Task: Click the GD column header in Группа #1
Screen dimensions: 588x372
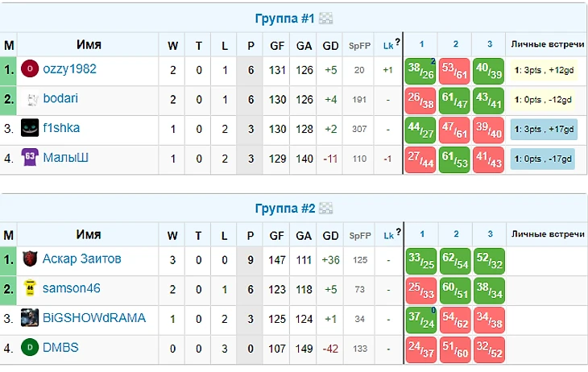Action: pyautogui.click(x=329, y=45)
